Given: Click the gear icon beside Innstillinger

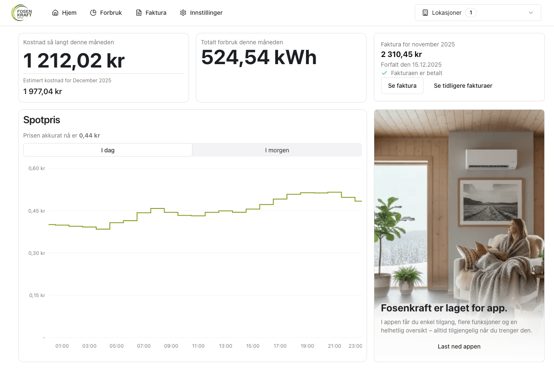Looking at the screenshot, I should tap(183, 13).
